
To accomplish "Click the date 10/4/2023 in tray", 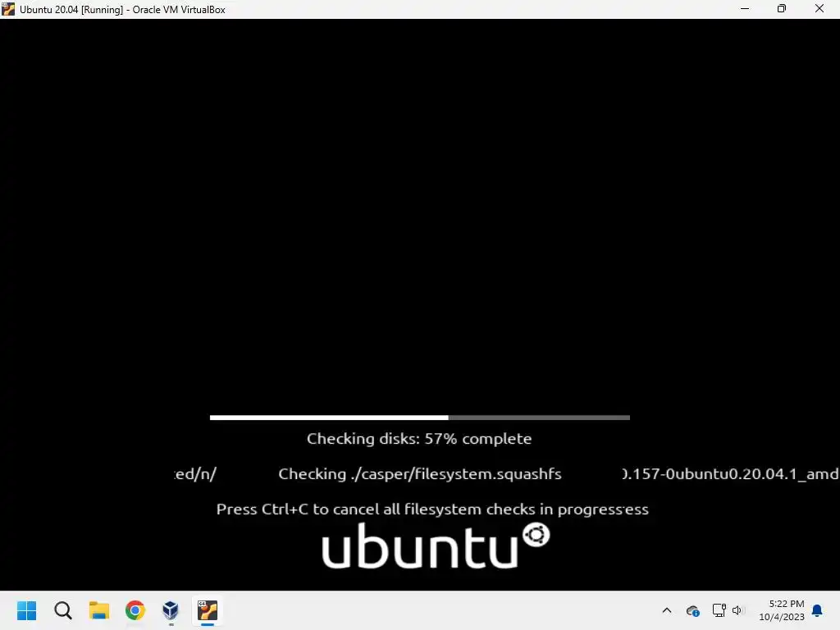I will [x=782, y=617].
